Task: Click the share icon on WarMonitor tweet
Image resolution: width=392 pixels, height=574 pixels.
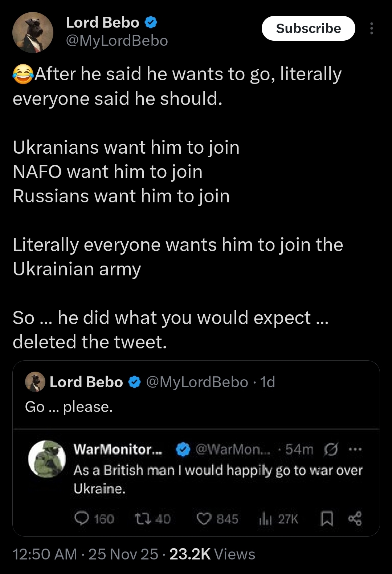Action: [355, 518]
